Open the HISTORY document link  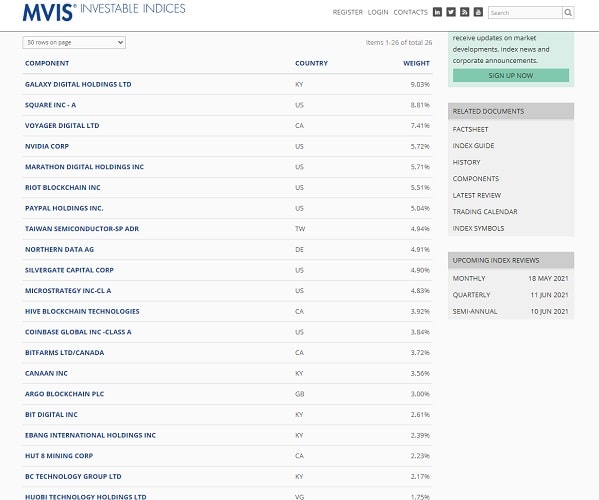coord(466,162)
